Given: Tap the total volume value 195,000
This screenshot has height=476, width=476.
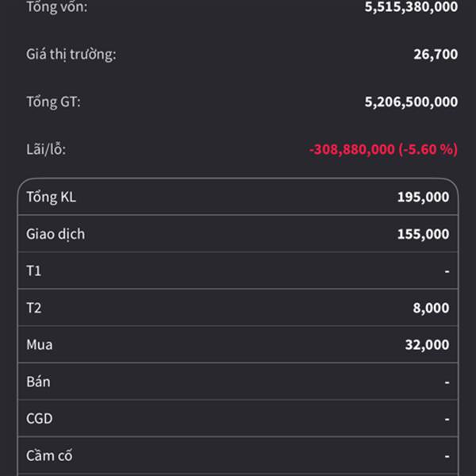Looking at the screenshot, I should (x=423, y=197).
